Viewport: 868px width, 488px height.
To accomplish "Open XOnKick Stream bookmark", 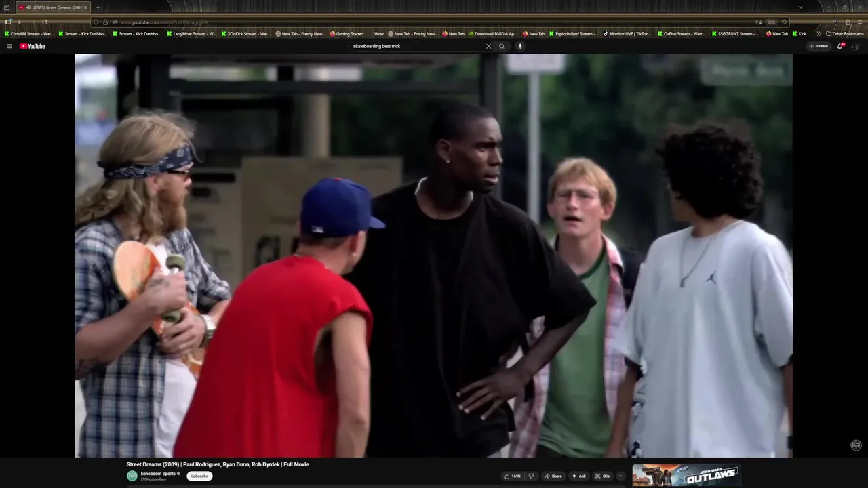I will coord(245,33).
